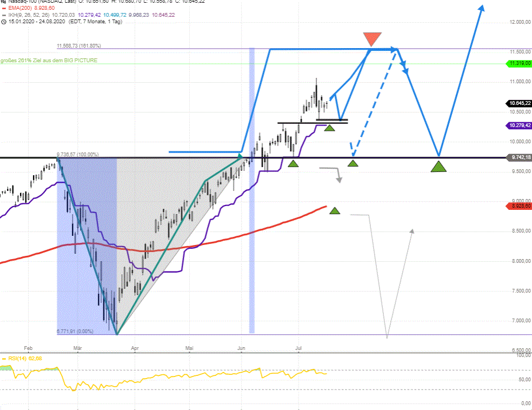532x410 pixels.
Task: Click the black 10.645,22 last price tag
Action: coord(519,103)
